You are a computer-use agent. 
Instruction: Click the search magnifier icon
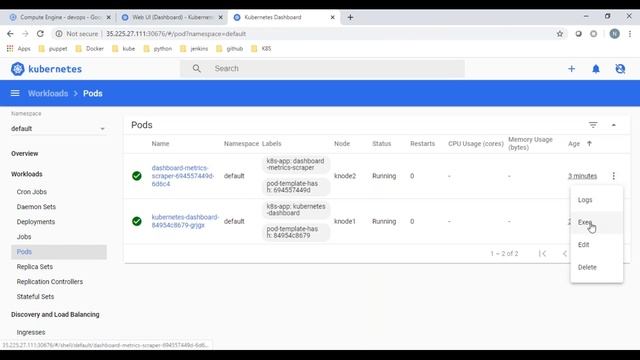coord(197,69)
